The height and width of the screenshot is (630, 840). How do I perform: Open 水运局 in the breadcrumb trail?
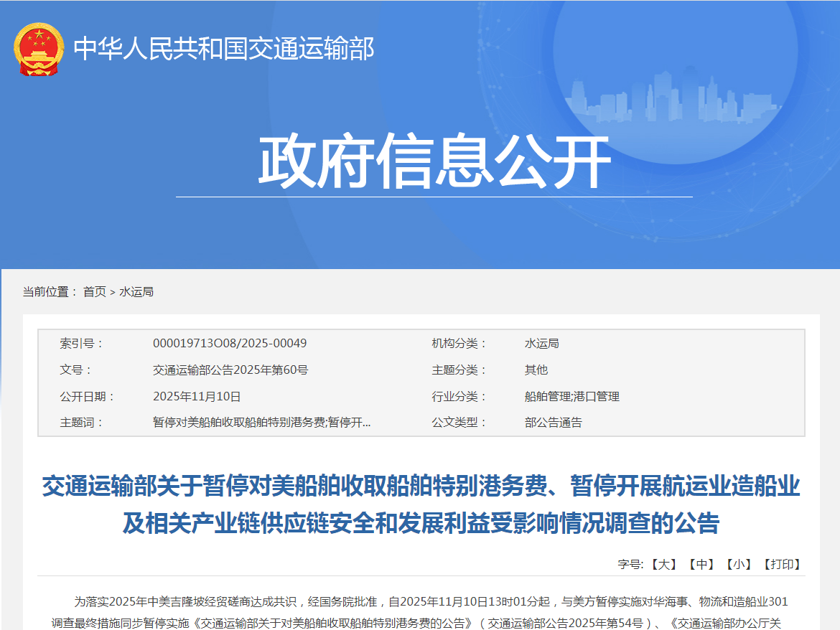136,291
